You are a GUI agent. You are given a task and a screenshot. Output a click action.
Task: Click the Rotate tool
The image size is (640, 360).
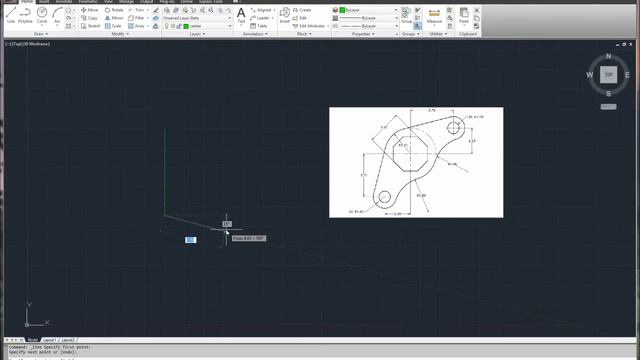114,10
